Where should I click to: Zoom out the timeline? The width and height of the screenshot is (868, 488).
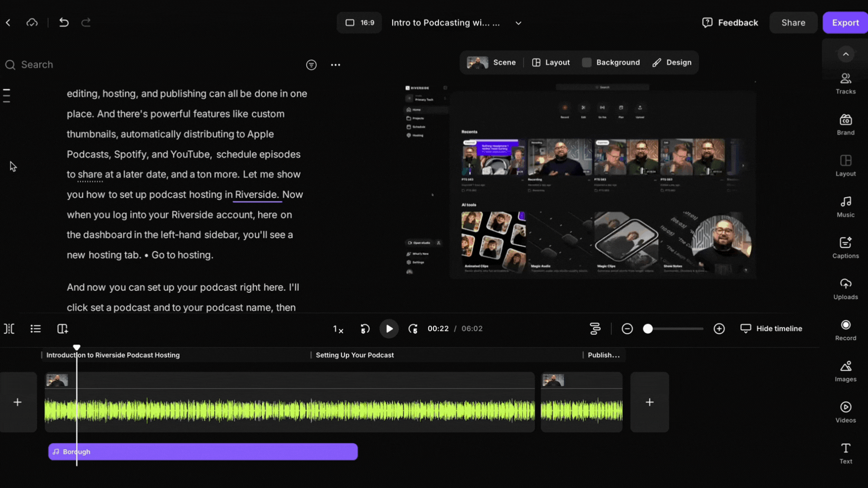[x=627, y=329]
